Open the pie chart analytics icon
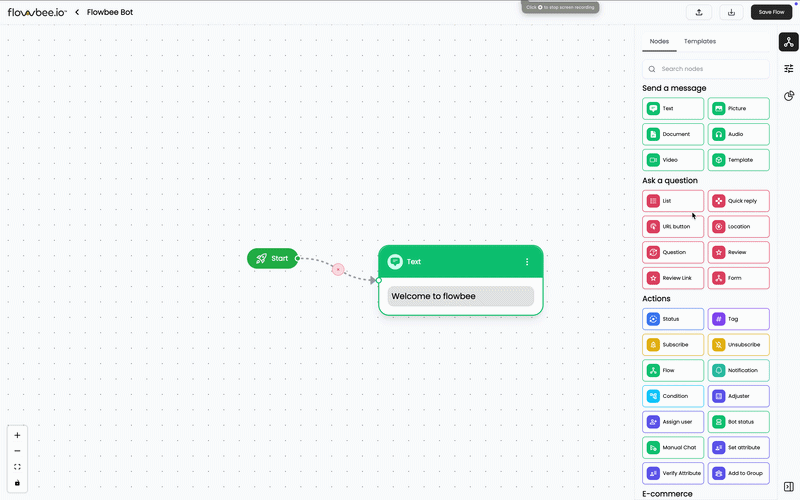The image size is (800, 500). tap(789, 96)
